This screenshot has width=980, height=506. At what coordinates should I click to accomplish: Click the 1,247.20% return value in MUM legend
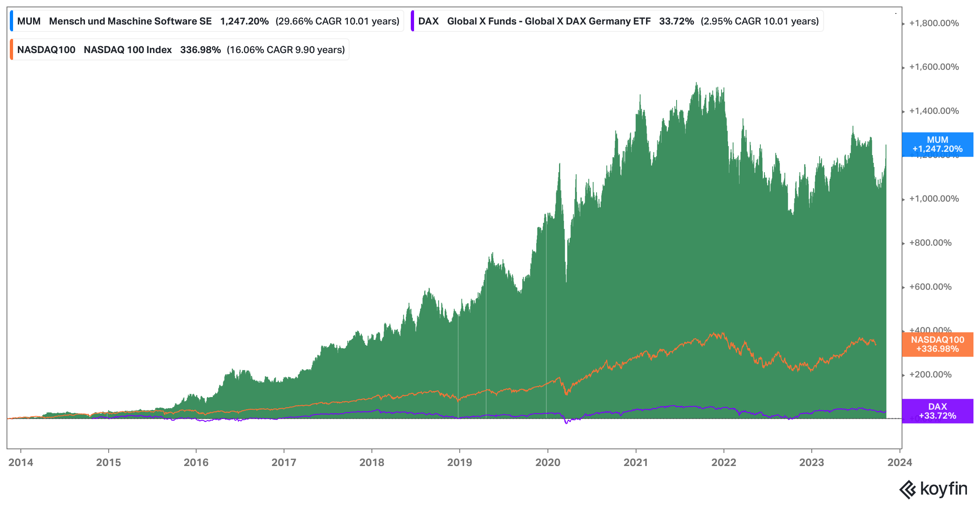(245, 21)
